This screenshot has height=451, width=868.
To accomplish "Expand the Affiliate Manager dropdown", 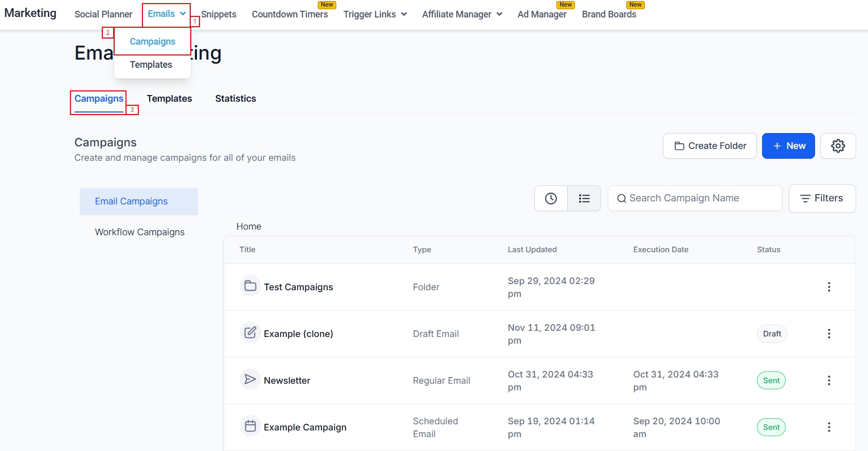I will point(462,14).
